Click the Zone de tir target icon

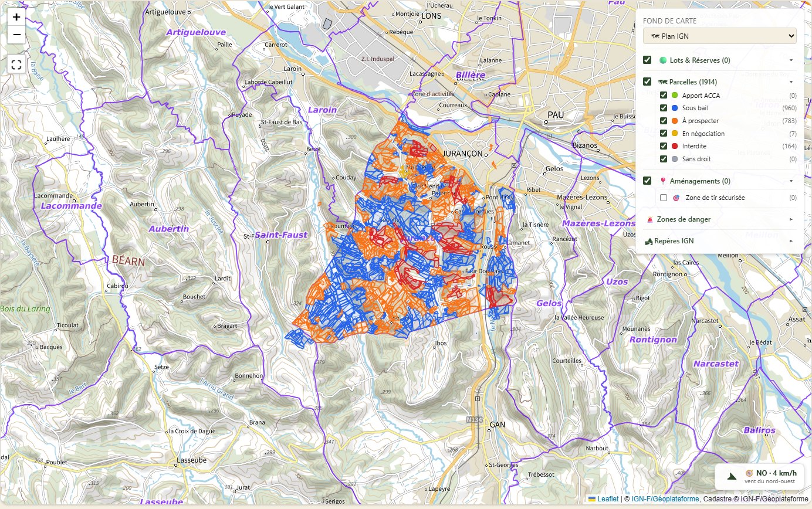coord(676,198)
